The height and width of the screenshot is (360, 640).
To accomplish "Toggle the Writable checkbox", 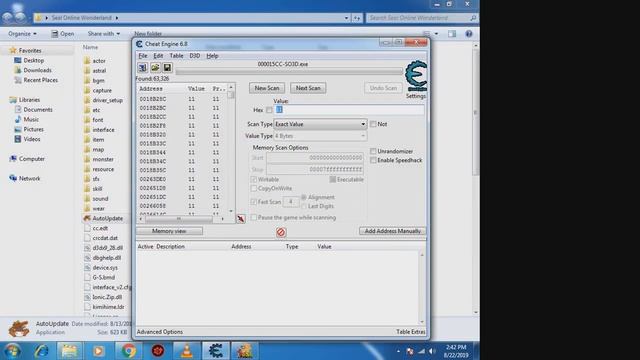I will pos(254,180).
